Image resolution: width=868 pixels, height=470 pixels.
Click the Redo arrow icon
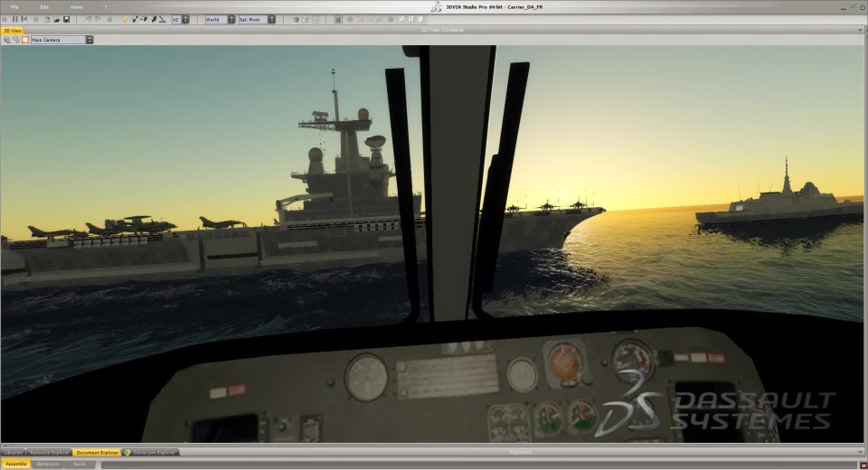click(x=98, y=19)
